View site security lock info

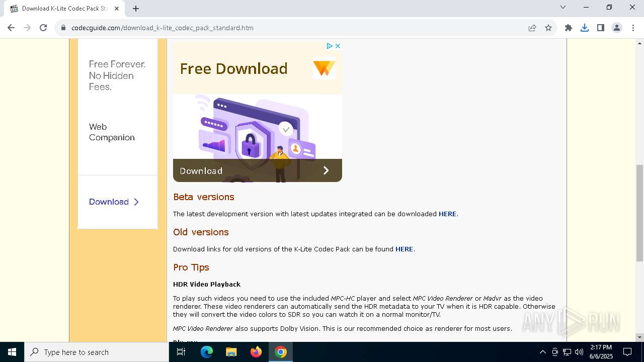63,28
